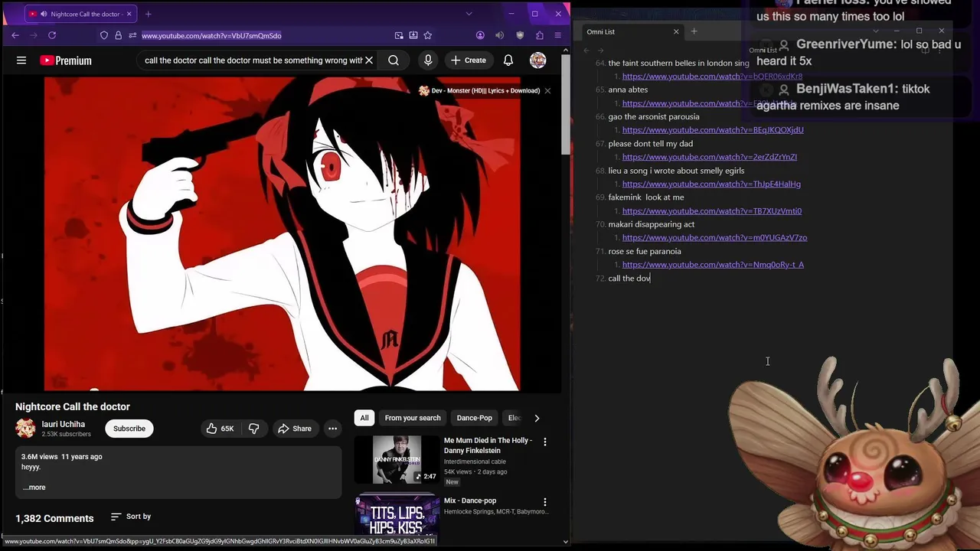Add new tab in Omni List window
The width and height of the screenshot is (980, 551).
click(694, 31)
